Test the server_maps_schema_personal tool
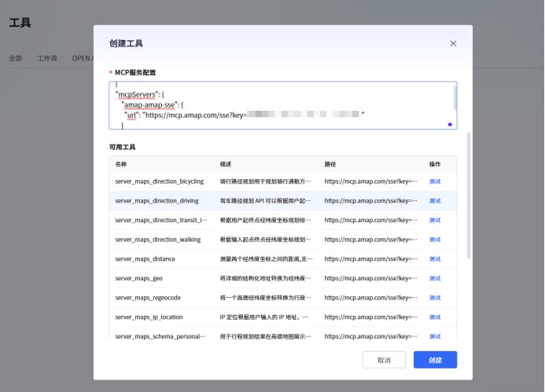This screenshot has height=392, width=545. 434,336
